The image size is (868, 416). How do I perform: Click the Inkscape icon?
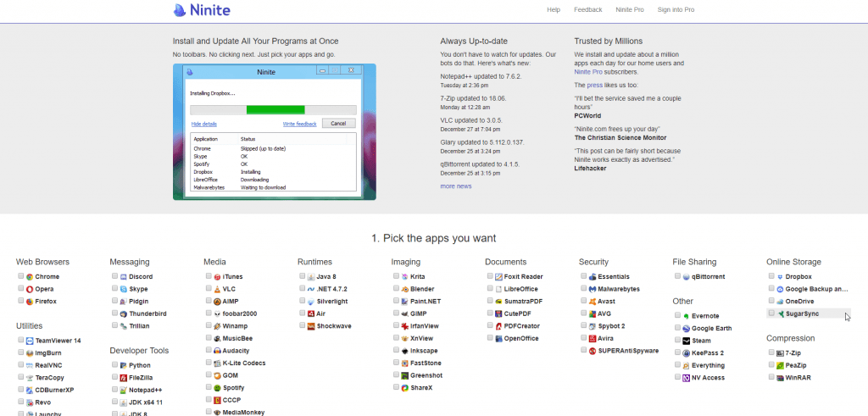pyautogui.click(x=405, y=351)
